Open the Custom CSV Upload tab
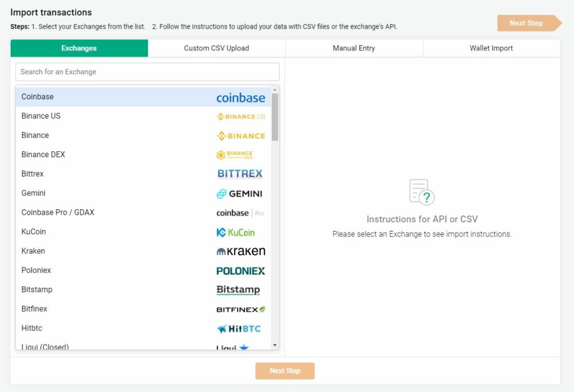 [216, 48]
